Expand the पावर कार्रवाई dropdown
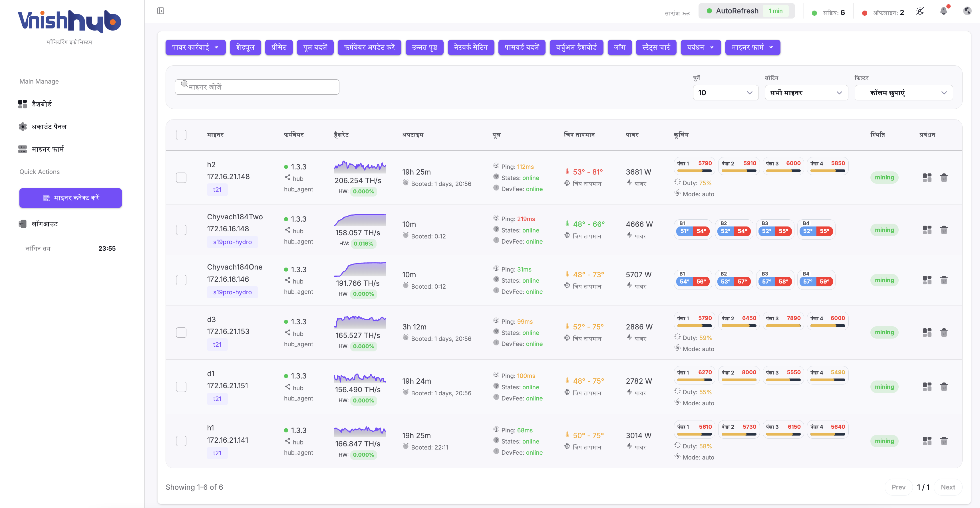Screen dimensions: 980x508 195,48
